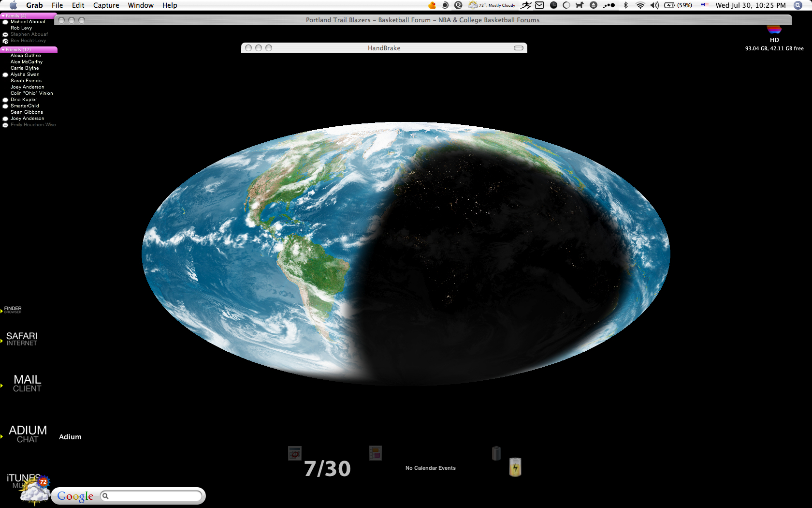Open the HD drive icon on the desktop
This screenshot has height=508, width=812.
(x=774, y=30)
